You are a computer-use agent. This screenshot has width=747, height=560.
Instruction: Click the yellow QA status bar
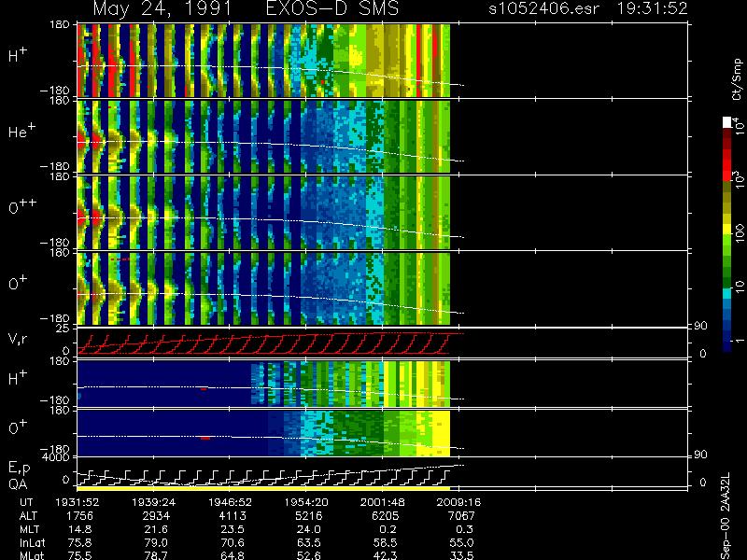[263, 488]
